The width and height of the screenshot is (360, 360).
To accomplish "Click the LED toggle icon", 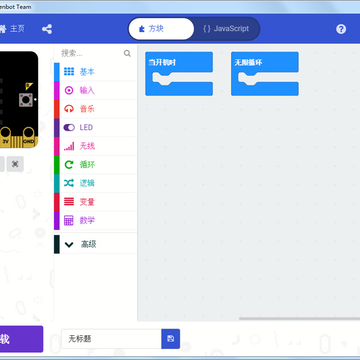I will (69, 127).
